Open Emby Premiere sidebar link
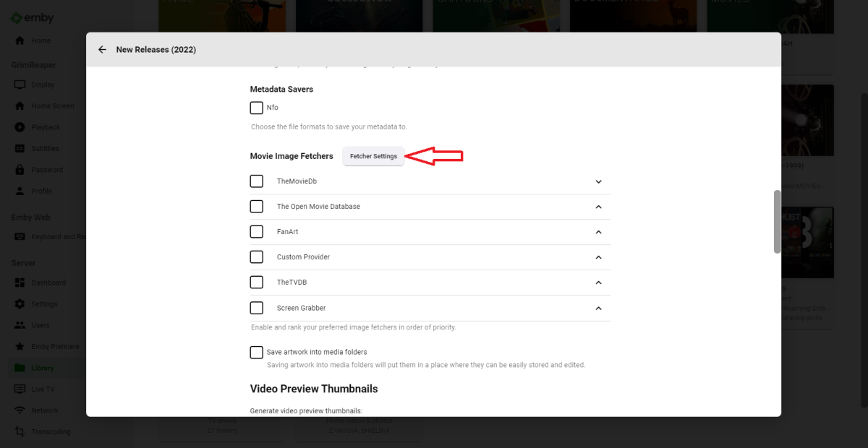Screen dimensions: 868x448 55,347
